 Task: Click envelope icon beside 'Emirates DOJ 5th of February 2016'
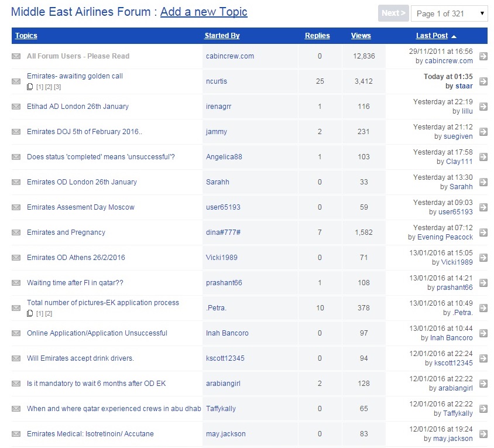[16, 132]
